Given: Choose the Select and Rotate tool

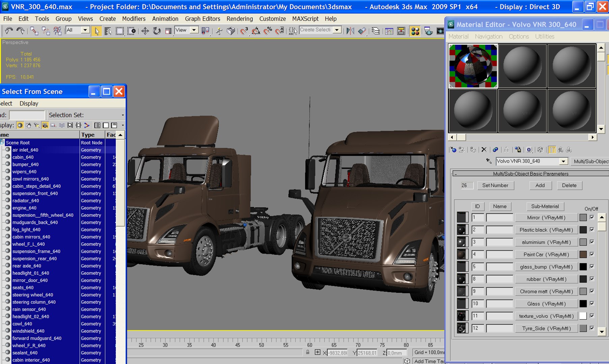Looking at the screenshot, I should click(157, 31).
